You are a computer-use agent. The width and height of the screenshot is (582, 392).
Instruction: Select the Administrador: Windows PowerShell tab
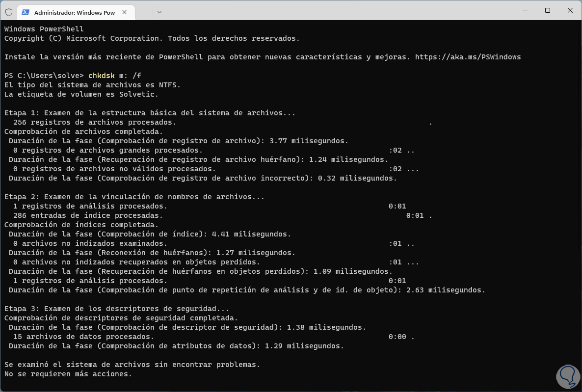pos(75,12)
